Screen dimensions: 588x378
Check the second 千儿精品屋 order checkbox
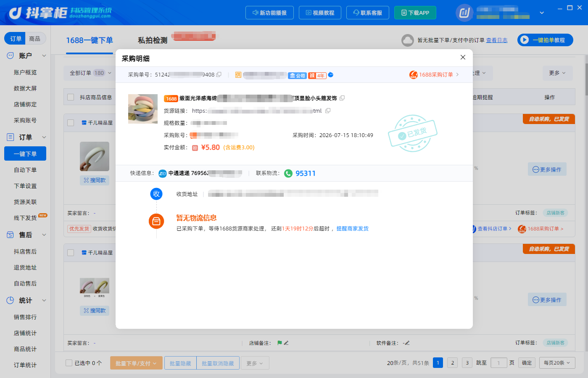71,253
